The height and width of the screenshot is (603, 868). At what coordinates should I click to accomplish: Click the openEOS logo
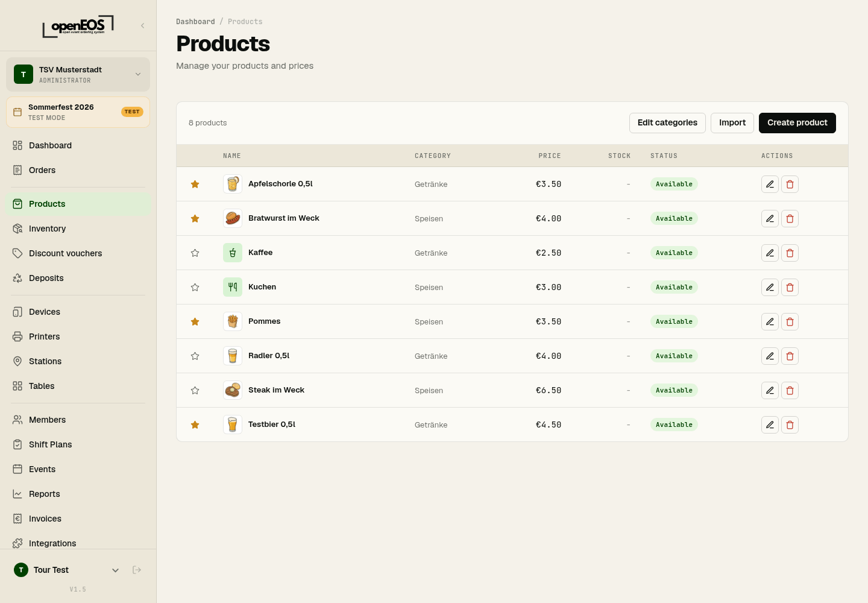pyautogui.click(x=78, y=26)
